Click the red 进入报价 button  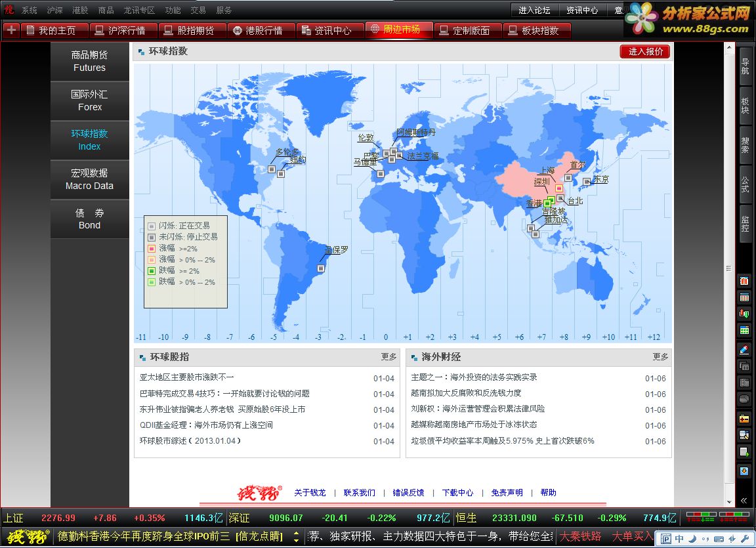point(645,52)
